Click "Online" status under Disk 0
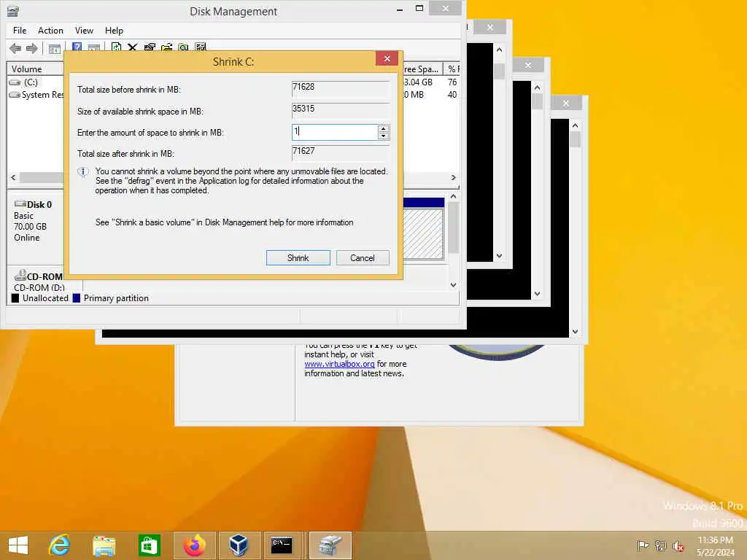 [x=27, y=238]
